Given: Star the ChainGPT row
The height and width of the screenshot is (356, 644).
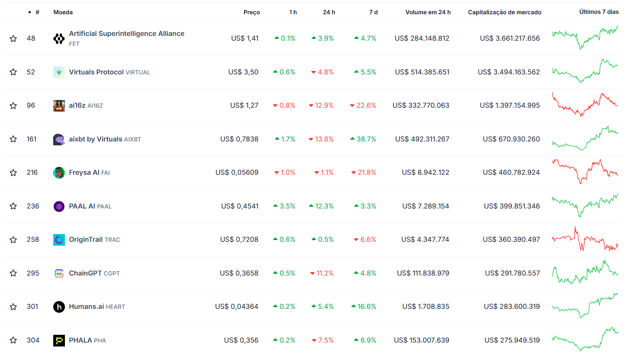Looking at the screenshot, I should point(13,273).
